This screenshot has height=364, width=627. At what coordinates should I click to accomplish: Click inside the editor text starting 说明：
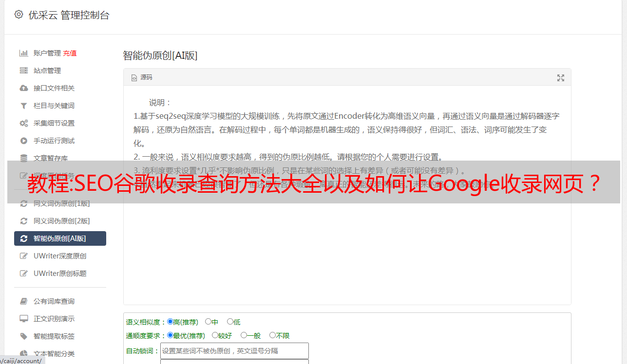(x=160, y=103)
